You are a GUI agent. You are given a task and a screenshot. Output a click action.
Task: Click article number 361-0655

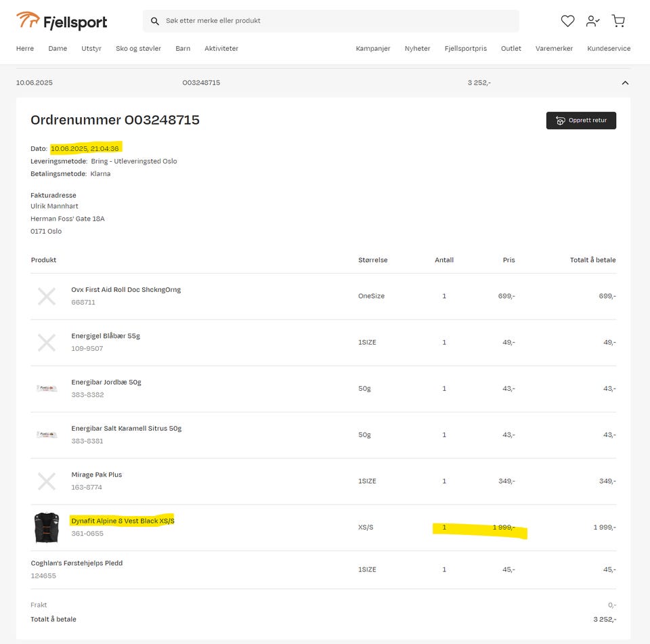coord(87,534)
